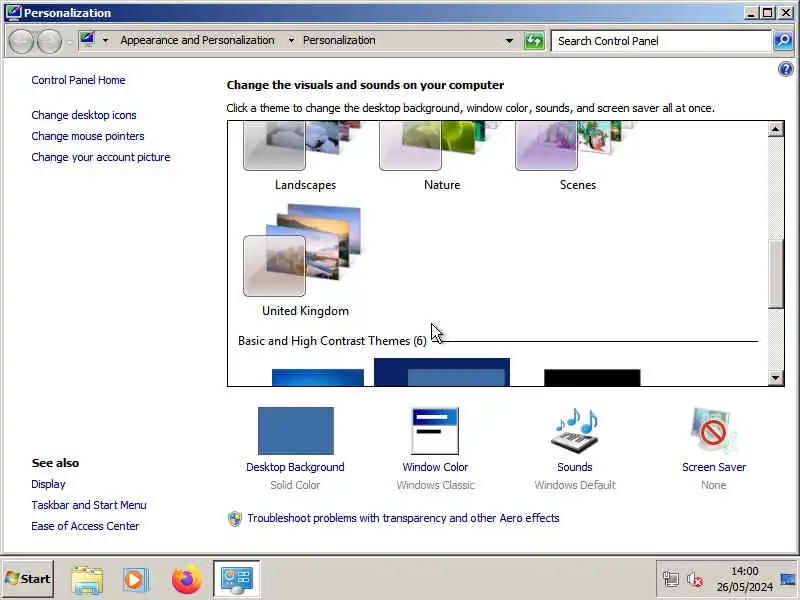Open Appearance and Personalization breadcrumb
The height and width of the screenshot is (600, 800).
tap(197, 40)
